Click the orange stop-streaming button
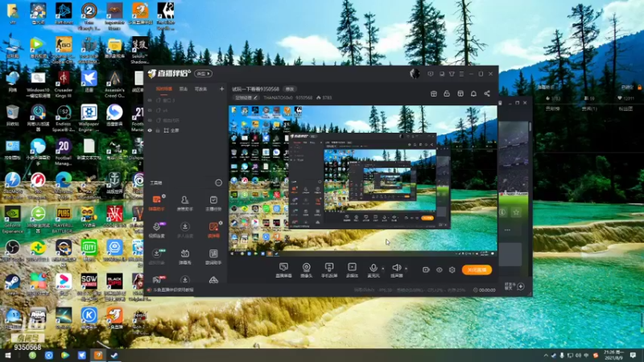This screenshot has width=644, height=362. point(477,269)
